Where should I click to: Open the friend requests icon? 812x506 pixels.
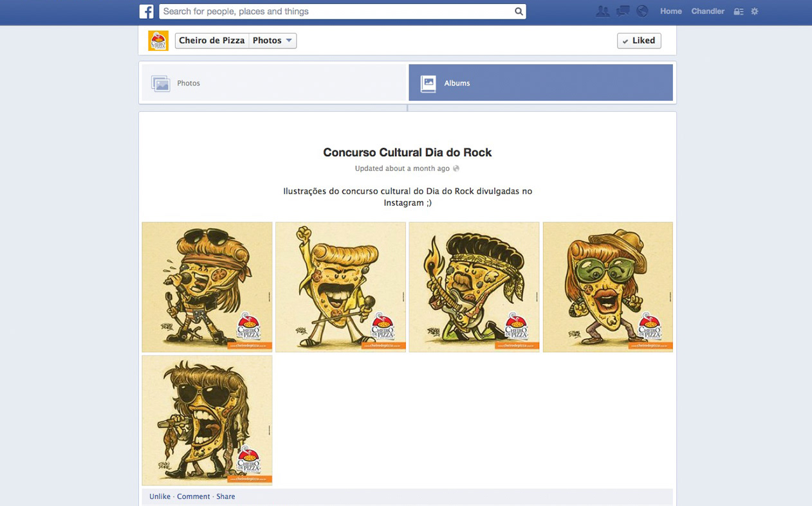[602, 11]
